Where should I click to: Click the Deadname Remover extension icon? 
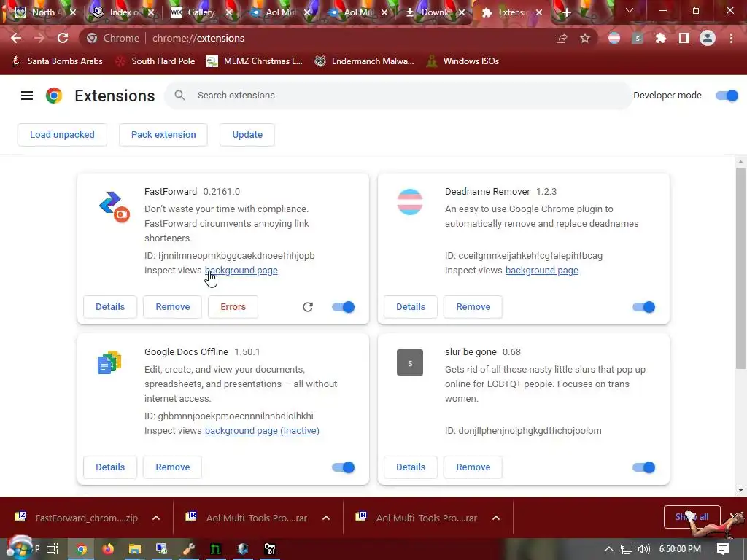pos(410,202)
